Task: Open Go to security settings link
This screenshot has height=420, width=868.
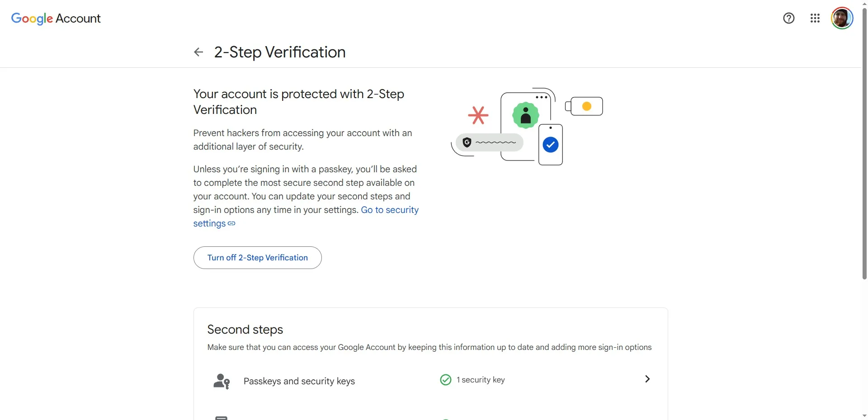Action: point(390,210)
